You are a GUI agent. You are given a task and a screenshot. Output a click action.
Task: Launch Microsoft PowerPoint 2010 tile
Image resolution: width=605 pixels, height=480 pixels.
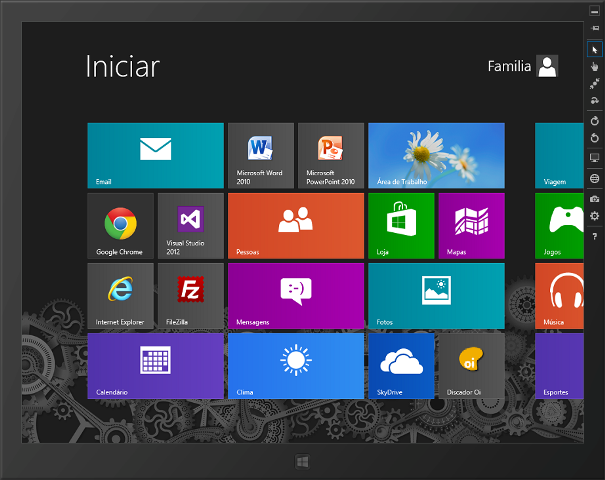tap(331, 155)
